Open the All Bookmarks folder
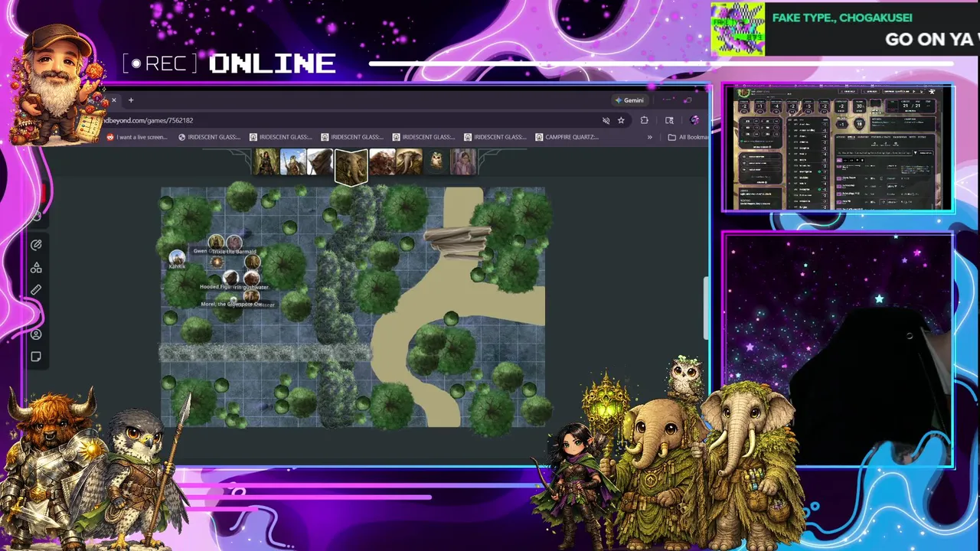Viewport: 980px width, 551px height. coord(688,137)
